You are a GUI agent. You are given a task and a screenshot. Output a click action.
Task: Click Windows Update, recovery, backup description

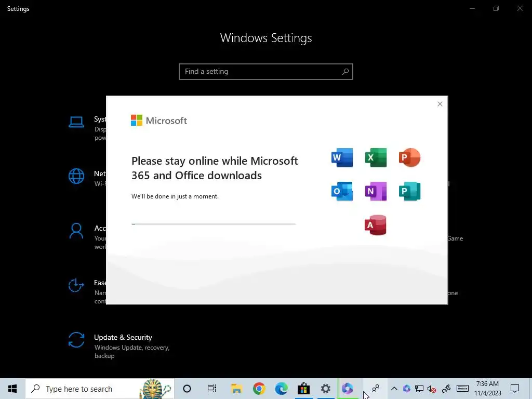tap(132, 352)
